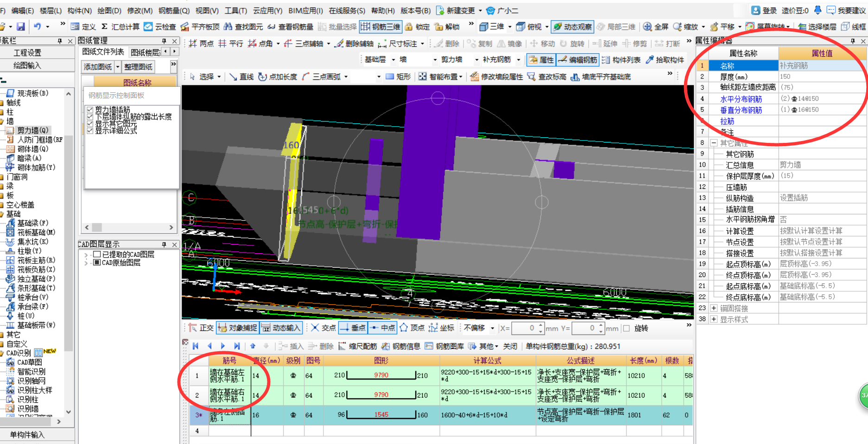Toggle 属性 properties panel button

(x=541, y=59)
